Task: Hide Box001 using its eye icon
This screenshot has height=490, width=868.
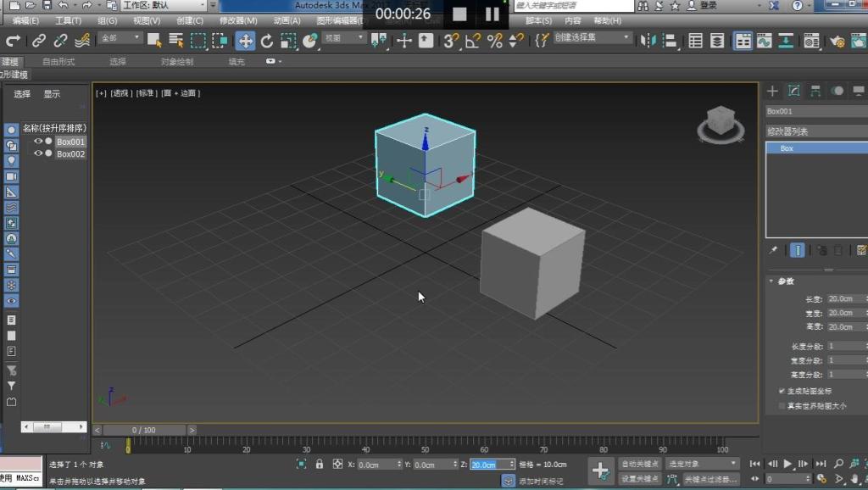Action: [38, 142]
